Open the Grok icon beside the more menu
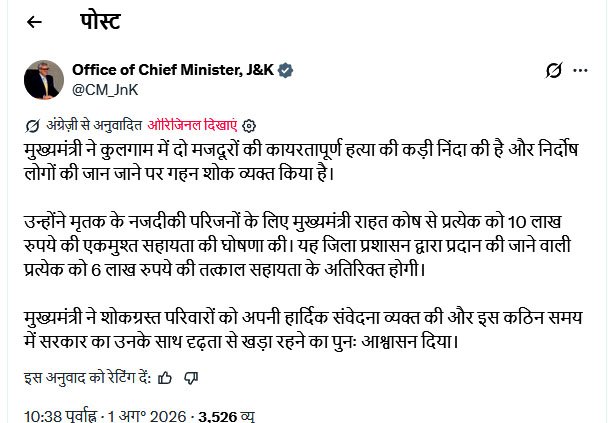This screenshot has width=608, height=423. pyautogui.click(x=553, y=71)
